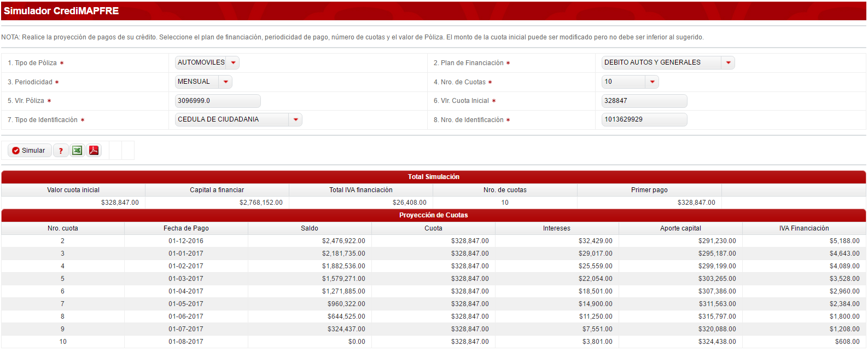Click the Vlr. Póliza input field
868x351 pixels.
click(218, 101)
